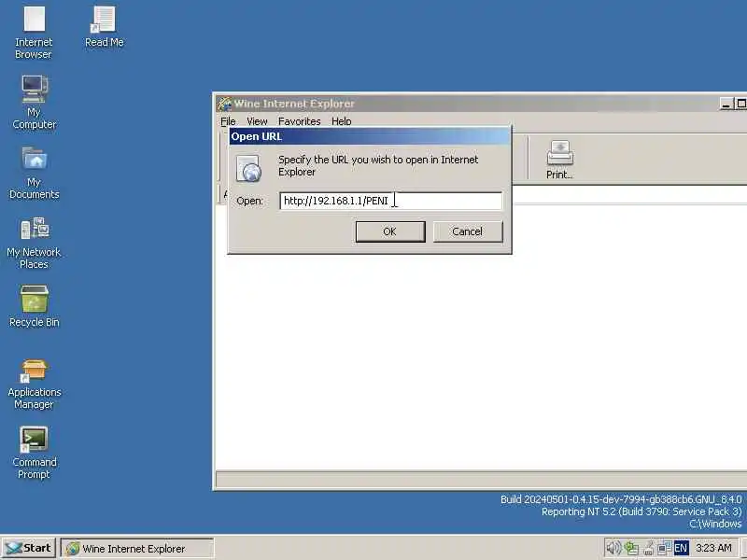Viewport: 747px width, 560px height.
Task: Click the Start button
Action: 29,548
